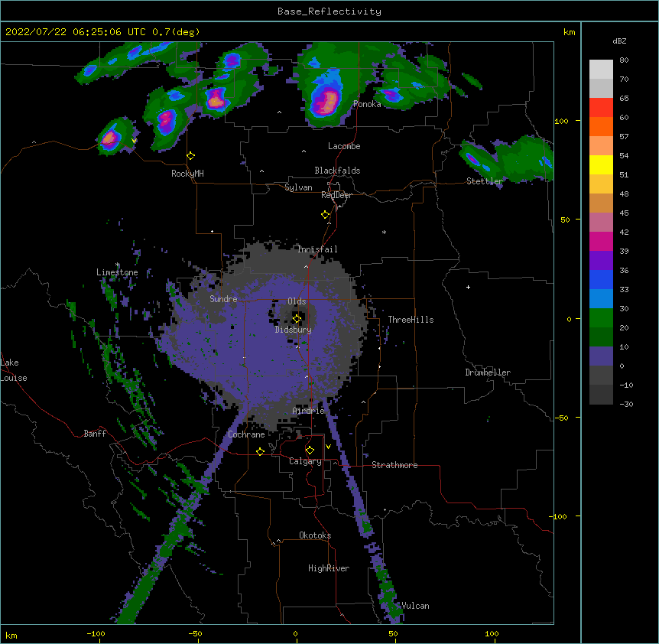
Task: Click the Okotoks label
Action: click(315, 535)
